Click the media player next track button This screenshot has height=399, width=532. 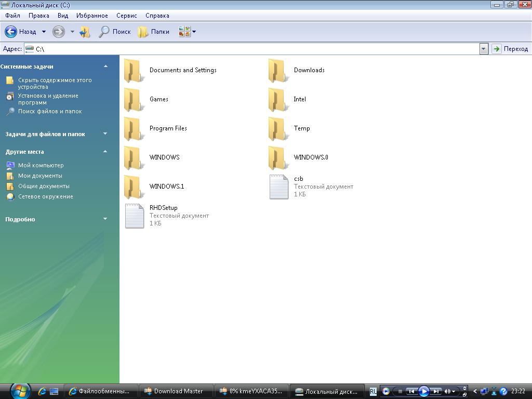(x=436, y=392)
